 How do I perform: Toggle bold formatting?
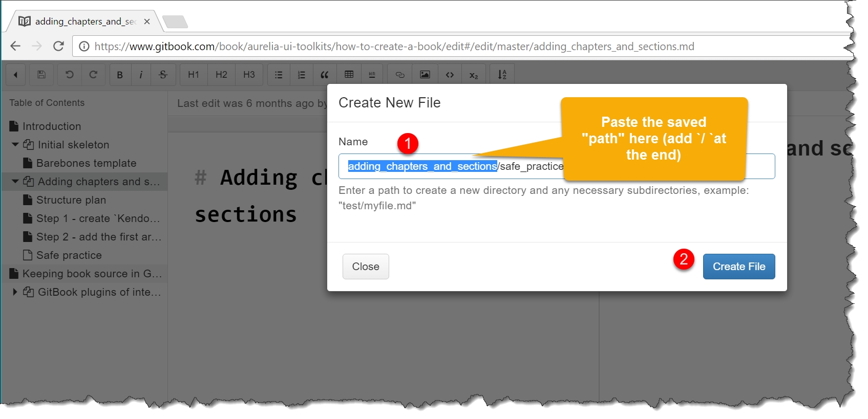120,75
